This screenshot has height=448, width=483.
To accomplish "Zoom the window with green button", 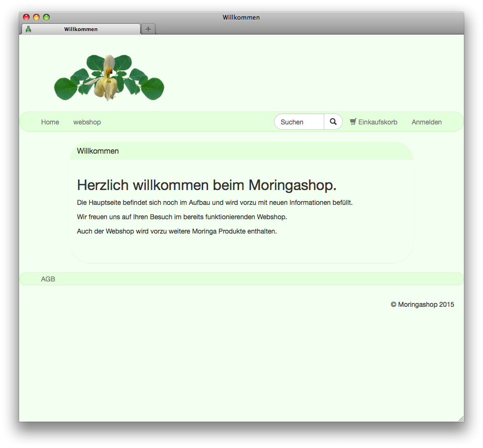I will [46, 17].
